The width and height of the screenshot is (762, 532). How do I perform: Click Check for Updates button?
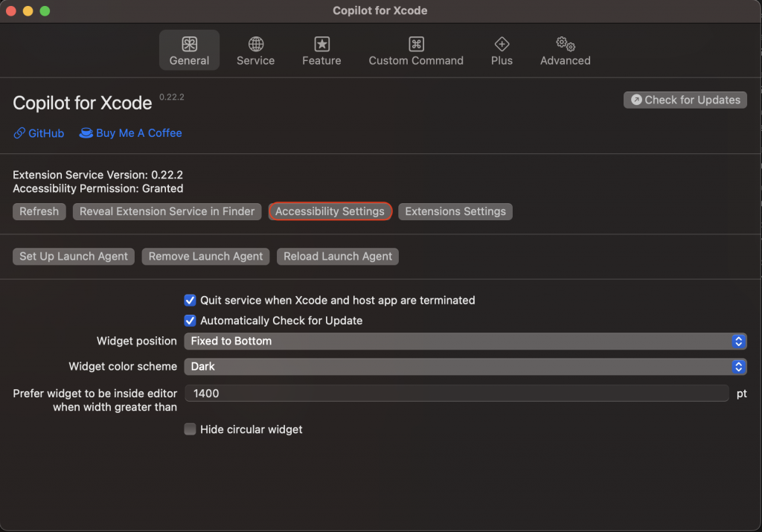click(x=685, y=100)
